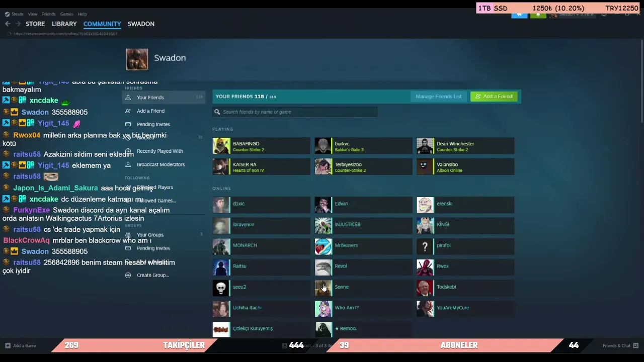Open the friend name Çitlekçi Kuruyemiş

pyautogui.click(x=253, y=328)
